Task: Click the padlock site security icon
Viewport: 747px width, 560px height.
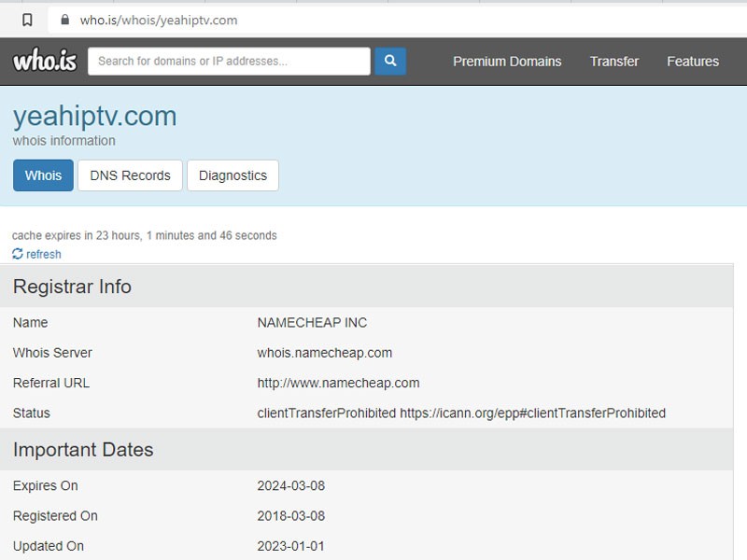Action: click(65, 20)
